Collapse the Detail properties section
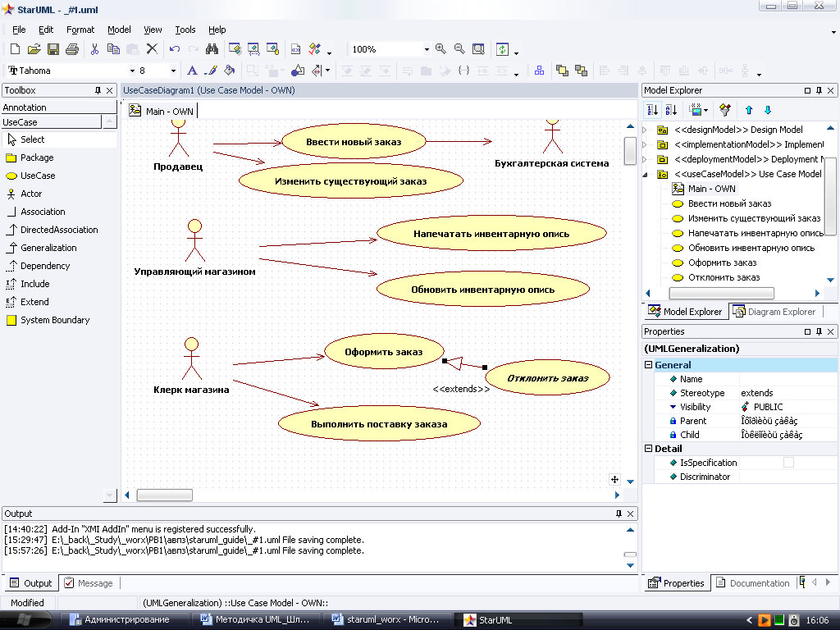 (x=648, y=449)
